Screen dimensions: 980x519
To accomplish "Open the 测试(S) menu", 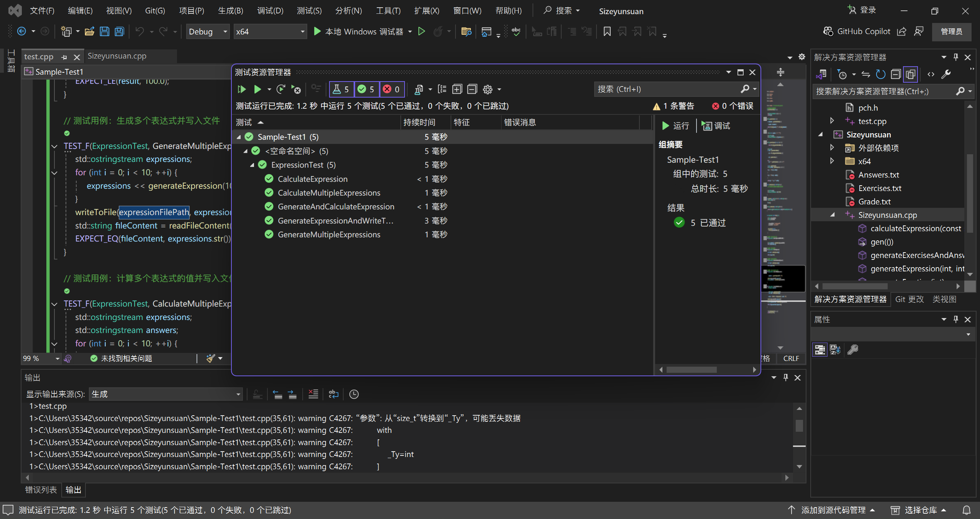I will tap(309, 10).
